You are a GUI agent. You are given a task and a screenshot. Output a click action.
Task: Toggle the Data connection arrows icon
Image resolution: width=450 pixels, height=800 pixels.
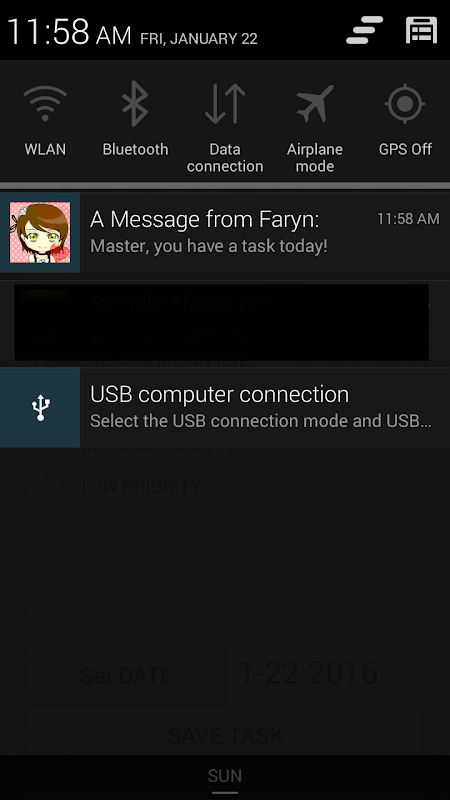click(x=225, y=104)
